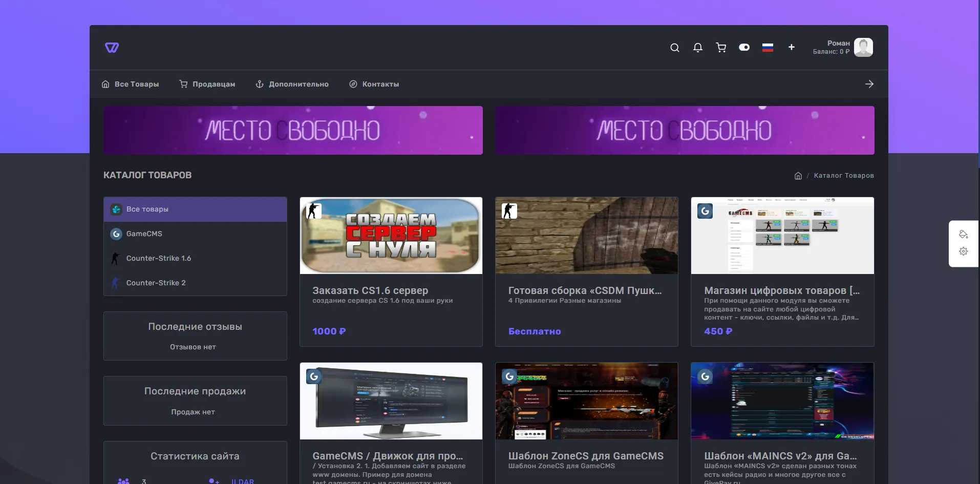The width and height of the screenshot is (980, 484).
Task: Select Counter-Strike 2 category
Action: click(x=156, y=283)
